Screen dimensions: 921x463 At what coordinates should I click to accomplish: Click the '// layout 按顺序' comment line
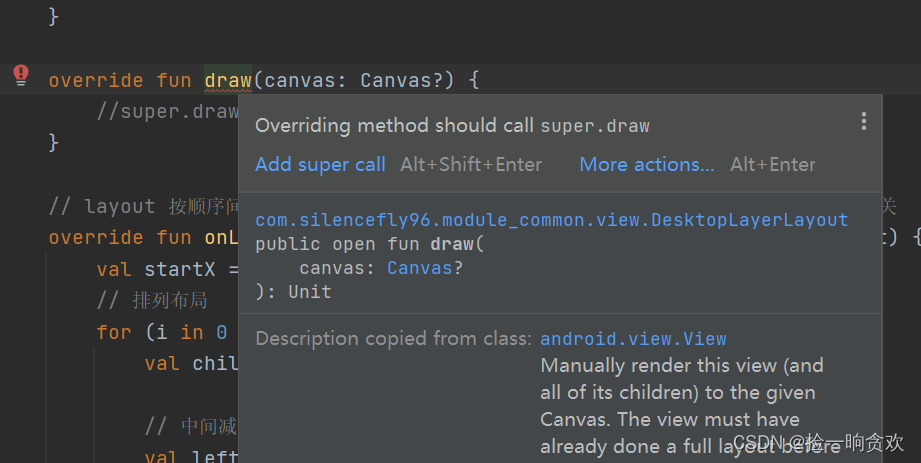click(144, 206)
